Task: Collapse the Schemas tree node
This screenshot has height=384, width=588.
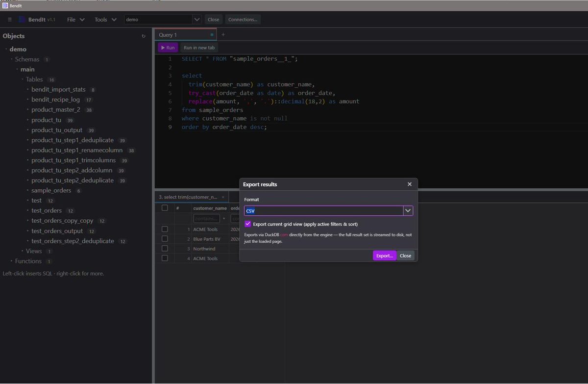Action: pos(11,59)
